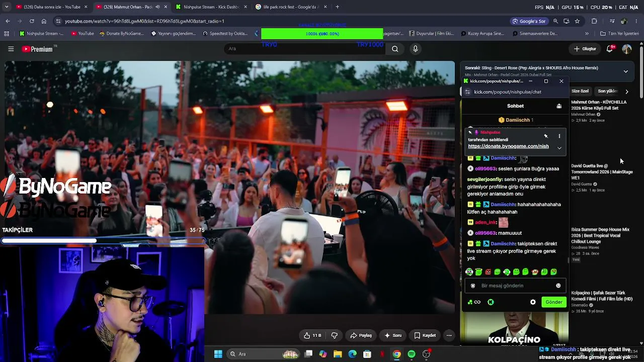Select the 'Size özel' filter chip

[580, 91]
